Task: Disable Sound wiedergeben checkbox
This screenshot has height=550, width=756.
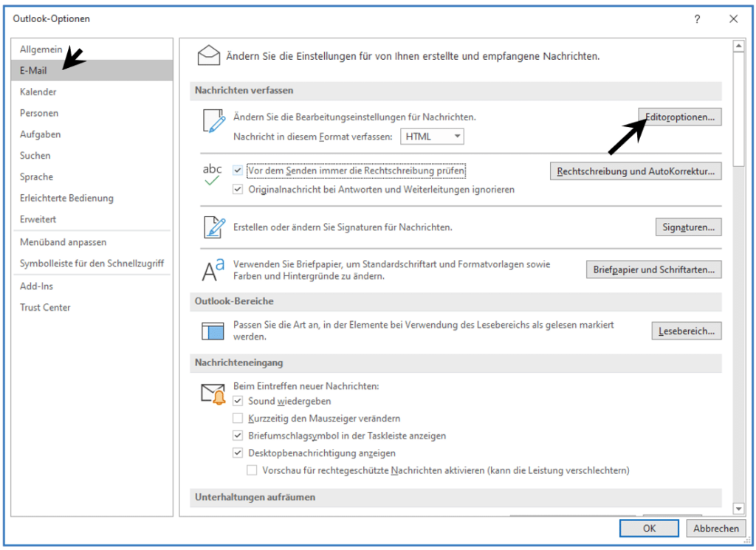Action: pyautogui.click(x=238, y=401)
